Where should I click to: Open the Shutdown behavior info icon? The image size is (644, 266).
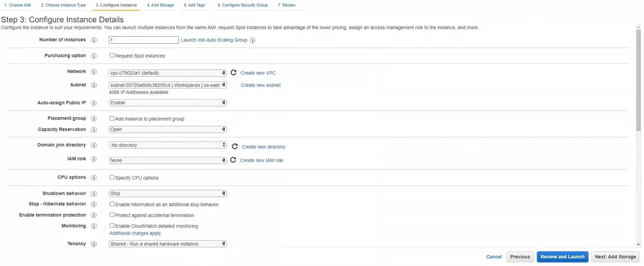point(94,194)
